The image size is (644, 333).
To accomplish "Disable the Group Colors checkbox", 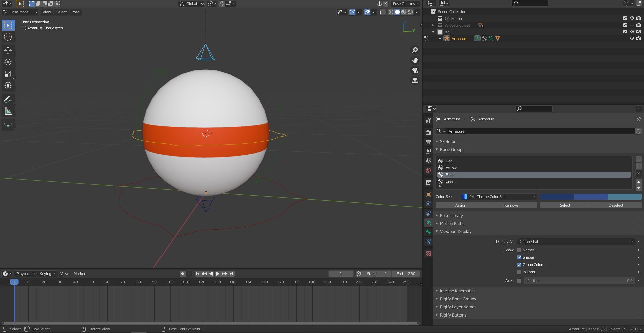I will coord(520,265).
